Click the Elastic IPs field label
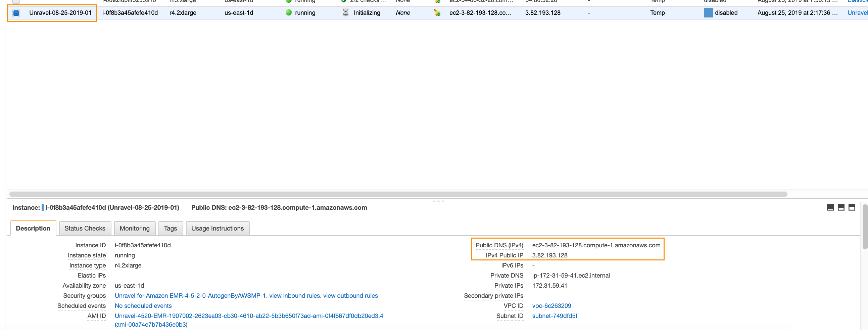Image resolution: width=868 pixels, height=330 pixels. tap(92, 276)
